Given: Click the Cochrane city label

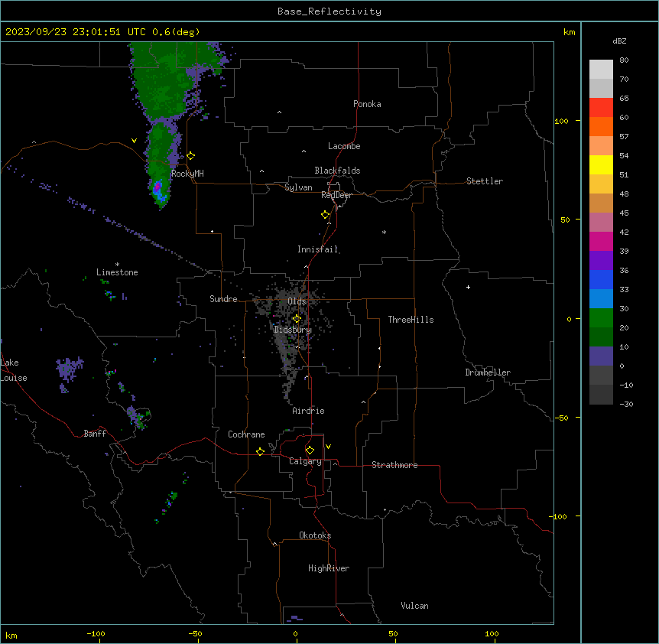Looking at the screenshot, I should pyautogui.click(x=246, y=434).
